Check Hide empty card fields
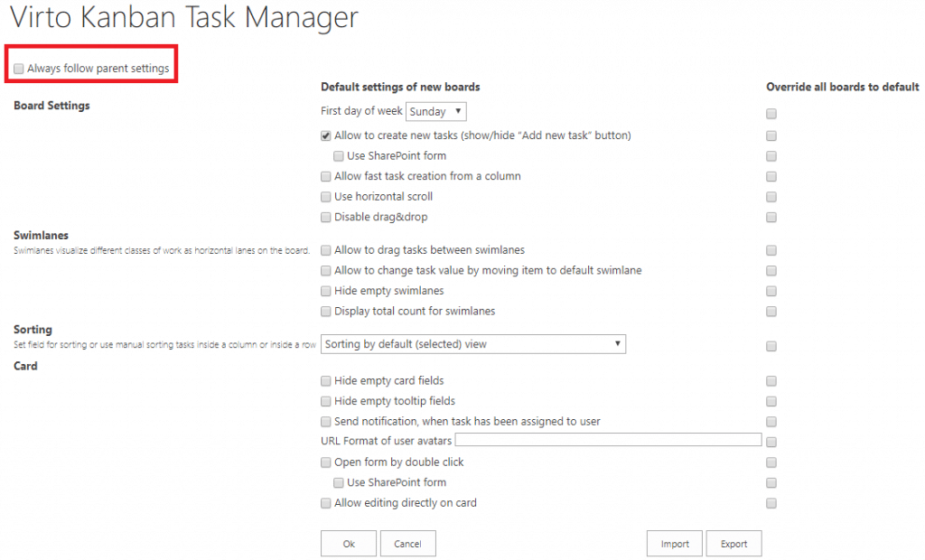Viewport: 925px width, 560px height. [x=325, y=381]
